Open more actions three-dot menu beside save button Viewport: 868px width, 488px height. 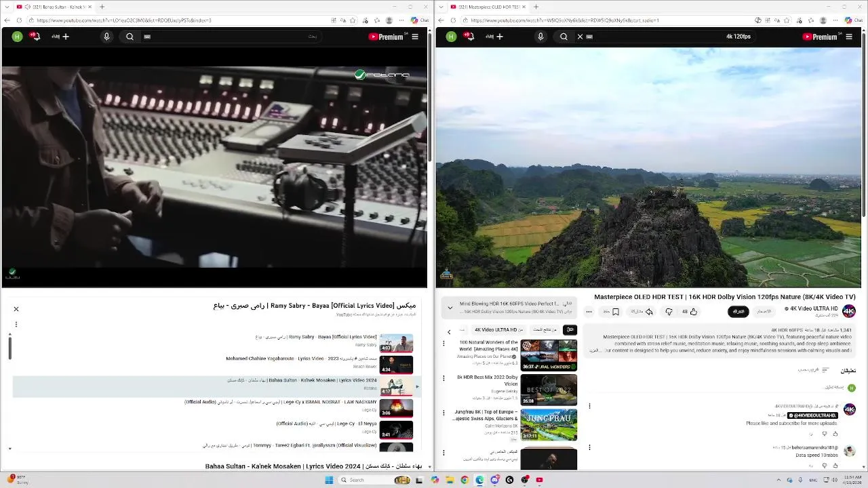(x=589, y=312)
